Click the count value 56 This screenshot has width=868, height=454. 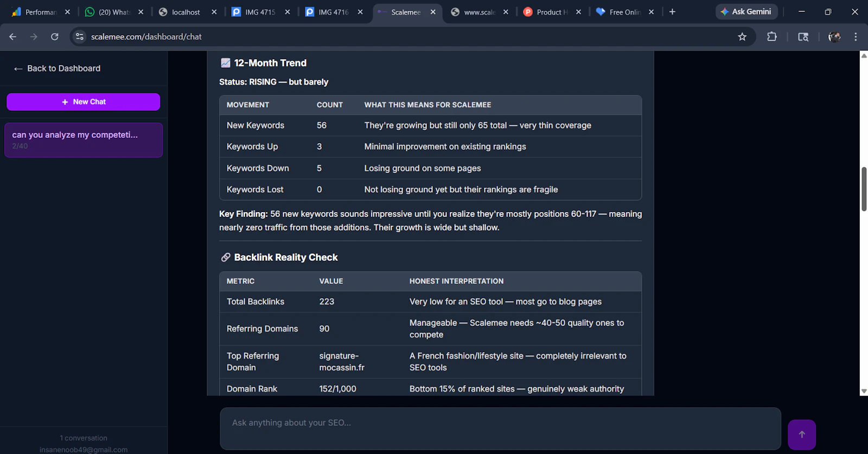pyautogui.click(x=322, y=125)
